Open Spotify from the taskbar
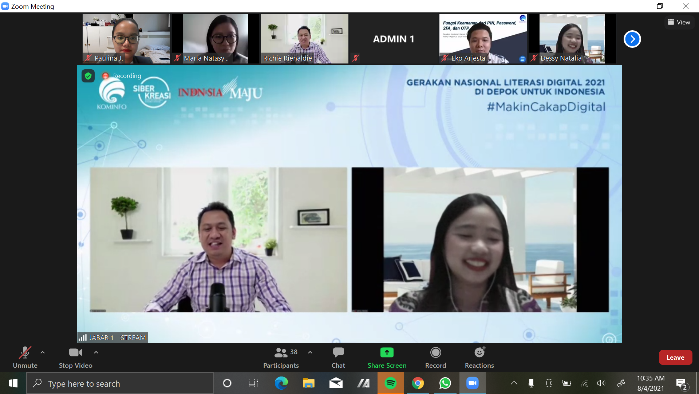This screenshot has width=699, height=394. [x=391, y=383]
